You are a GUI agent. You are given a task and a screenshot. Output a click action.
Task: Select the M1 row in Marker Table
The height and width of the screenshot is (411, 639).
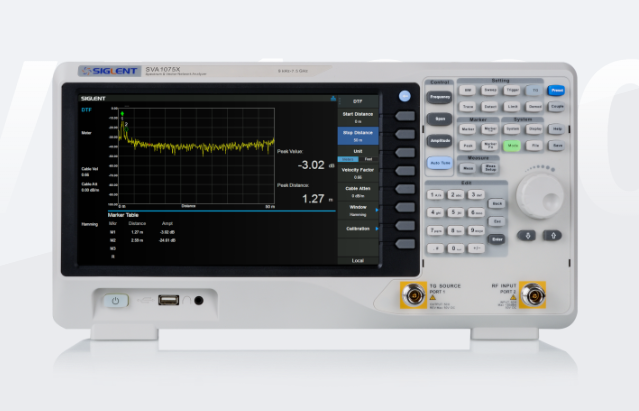[x=142, y=232]
